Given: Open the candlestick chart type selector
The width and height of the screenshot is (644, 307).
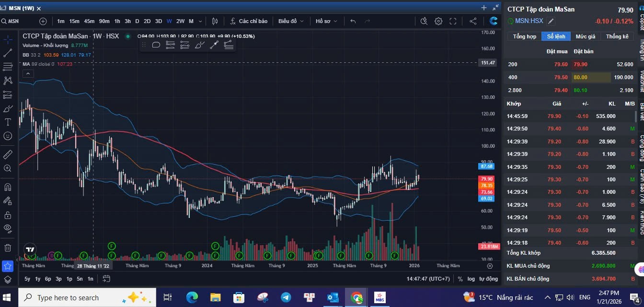Looking at the screenshot, I should [215, 21].
